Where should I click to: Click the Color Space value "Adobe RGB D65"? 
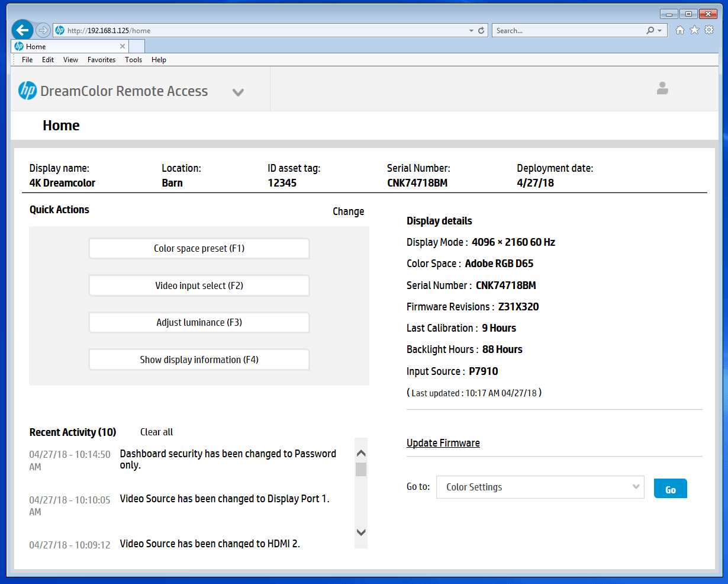pos(500,264)
